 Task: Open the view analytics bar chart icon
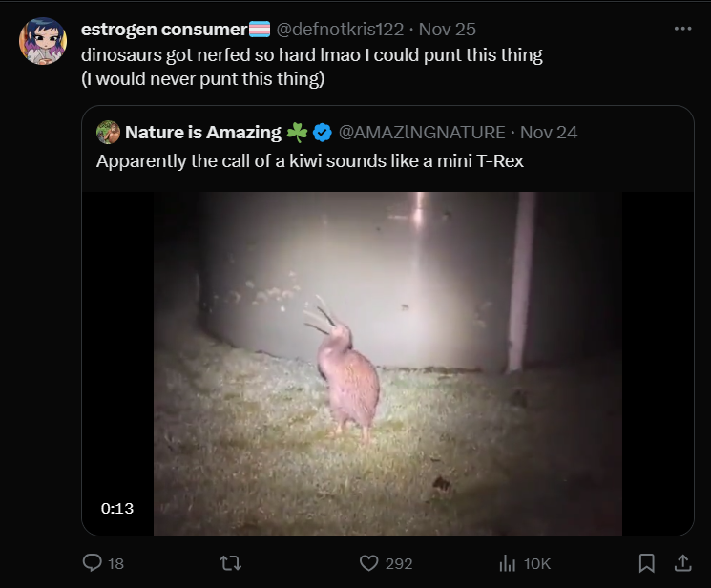pyautogui.click(x=508, y=563)
